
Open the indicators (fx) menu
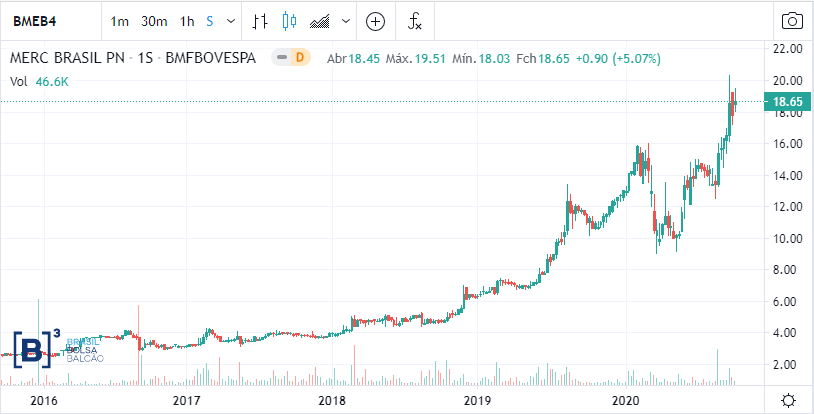click(415, 21)
